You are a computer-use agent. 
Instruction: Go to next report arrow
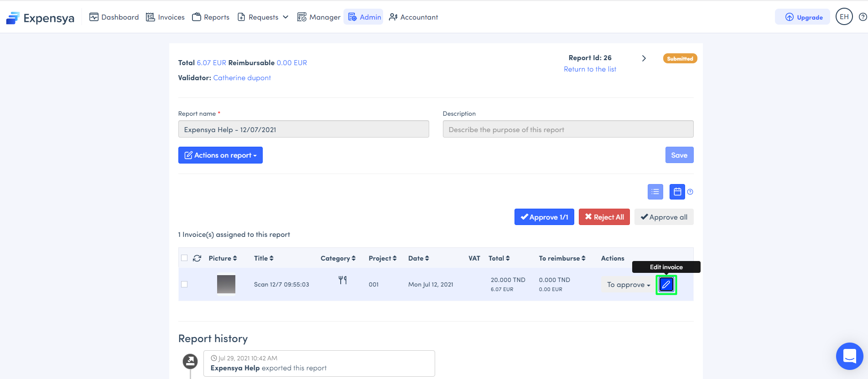(x=644, y=58)
